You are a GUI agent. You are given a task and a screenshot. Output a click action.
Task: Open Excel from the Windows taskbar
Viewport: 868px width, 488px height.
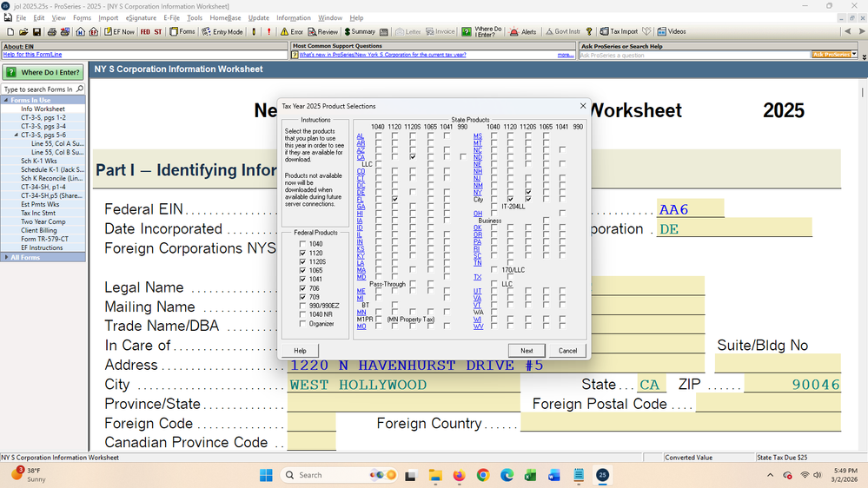(x=530, y=475)
